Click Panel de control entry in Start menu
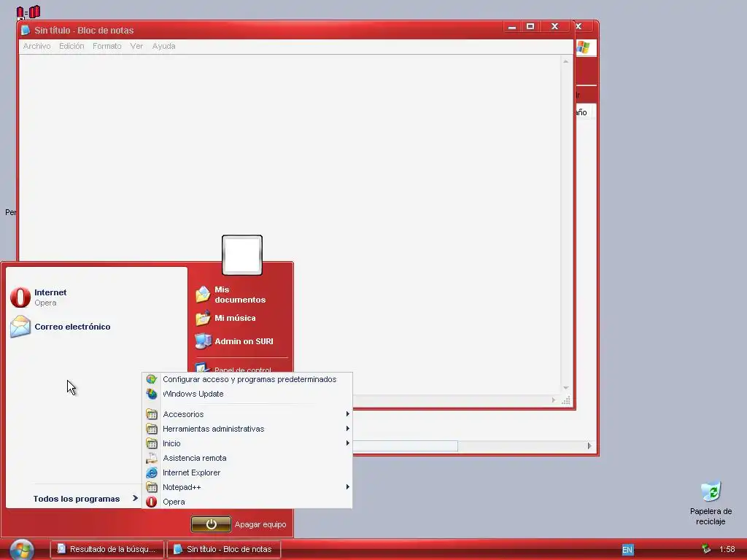Viewport: 747px width, 560px height. click(x=242, y=368)
